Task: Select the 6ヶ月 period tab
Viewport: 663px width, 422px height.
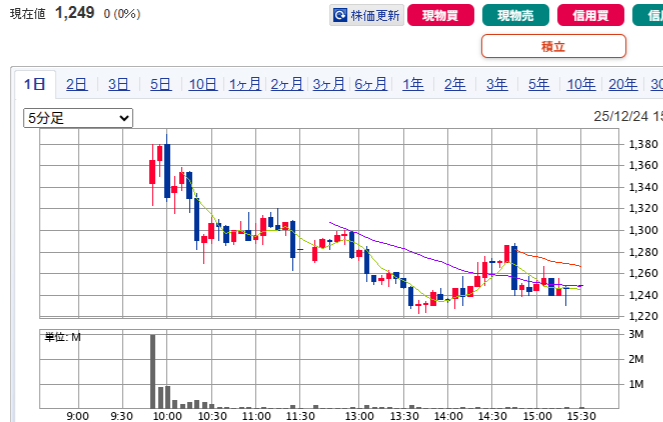Action: pyautogui.click(x=371, y=84)
